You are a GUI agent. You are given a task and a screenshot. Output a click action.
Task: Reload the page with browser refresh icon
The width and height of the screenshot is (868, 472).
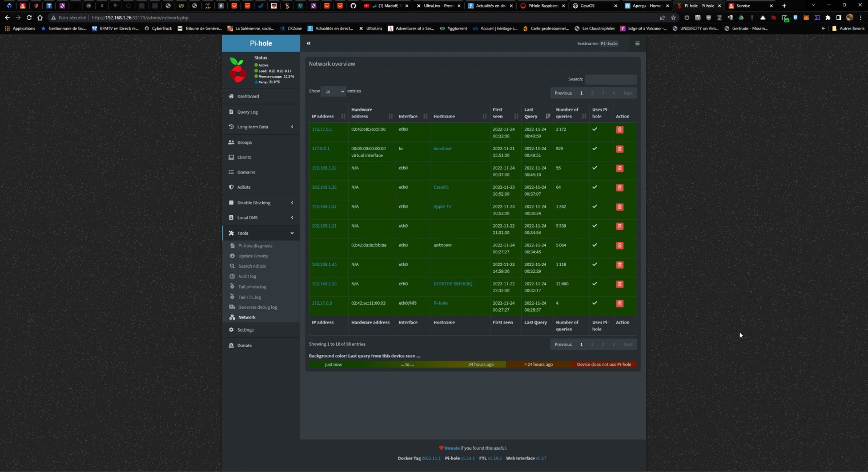click(29, 18)
